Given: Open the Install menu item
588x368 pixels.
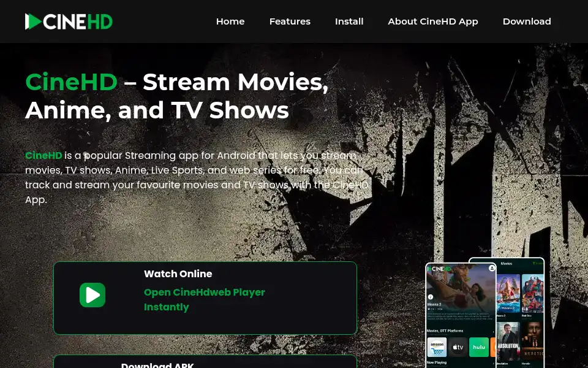Looking at the screenshot, I should pyautogui.click(x=349, y=21).
